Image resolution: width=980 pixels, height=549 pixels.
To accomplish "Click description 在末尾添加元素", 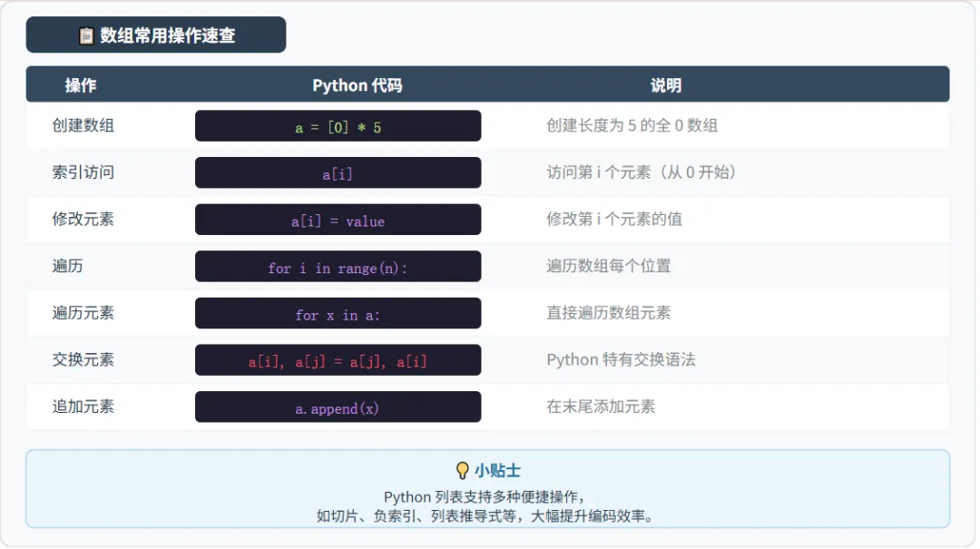I will pyautogui.click(x=601, y=407).
